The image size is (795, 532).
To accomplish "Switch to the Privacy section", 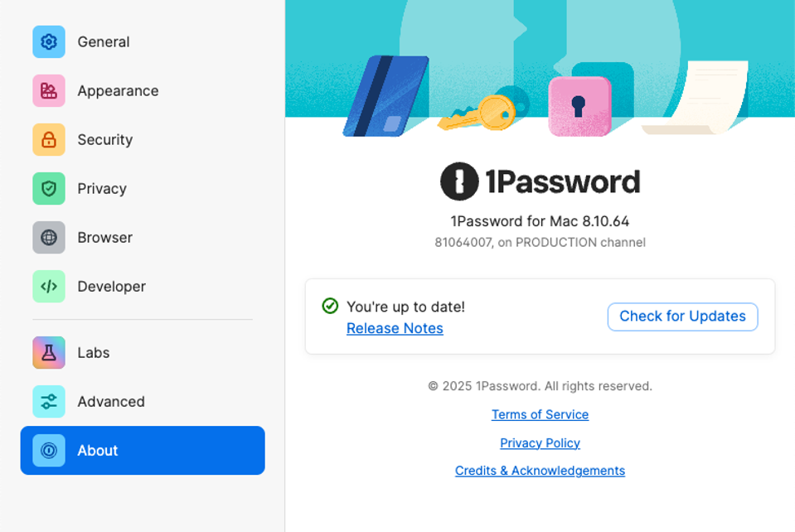I will coord(102,188).
